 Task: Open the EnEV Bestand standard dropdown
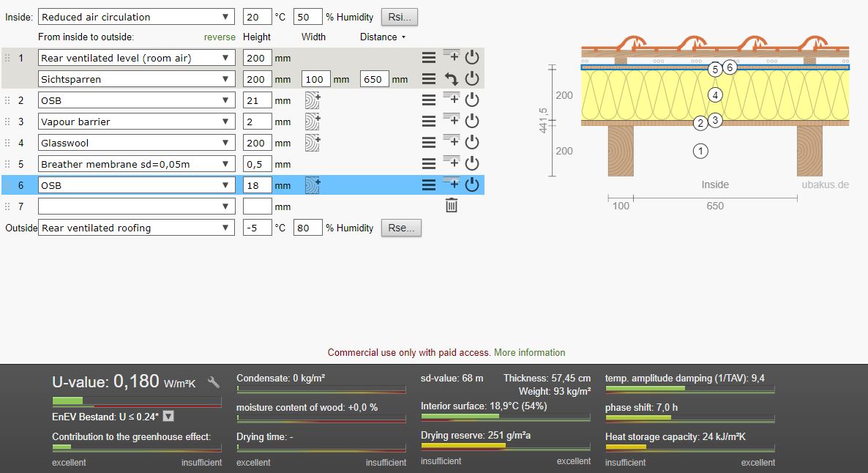[168, 417]
